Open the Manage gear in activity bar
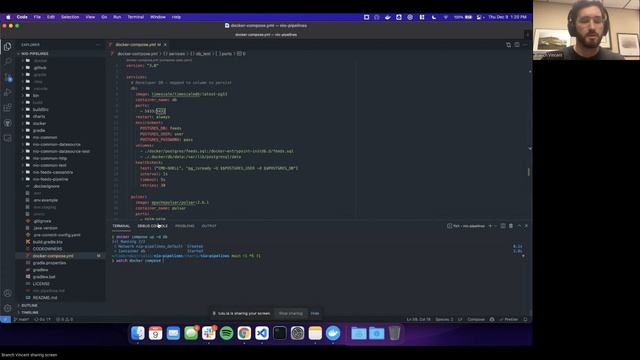The image size is (640, 360). coord(7,308)
